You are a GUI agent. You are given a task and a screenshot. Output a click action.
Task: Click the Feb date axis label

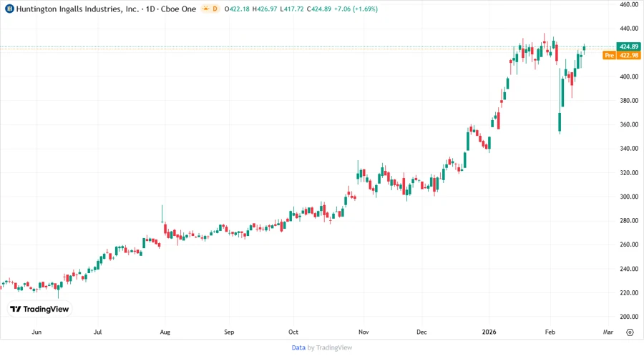550,332
